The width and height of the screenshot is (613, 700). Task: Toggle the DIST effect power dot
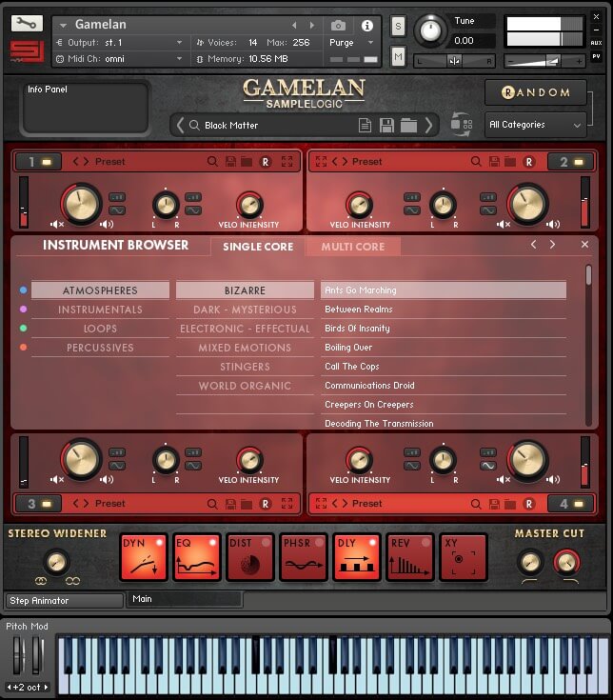(266, 543)
